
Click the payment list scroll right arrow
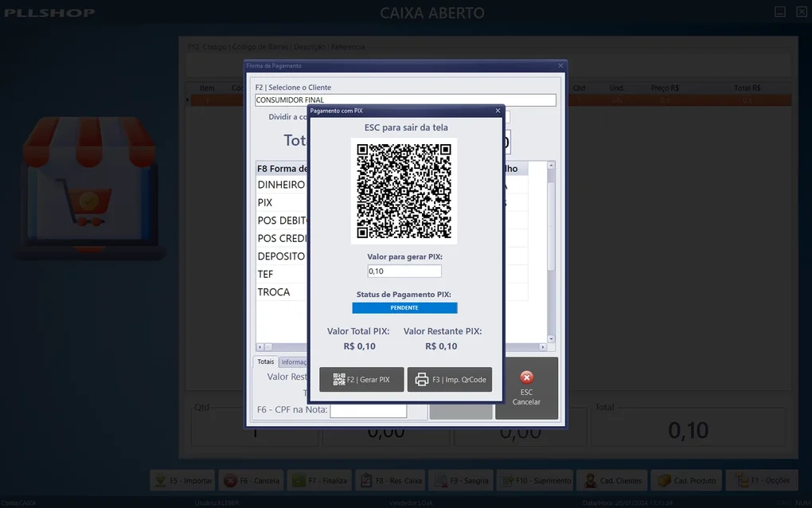[x=543, y=347]
